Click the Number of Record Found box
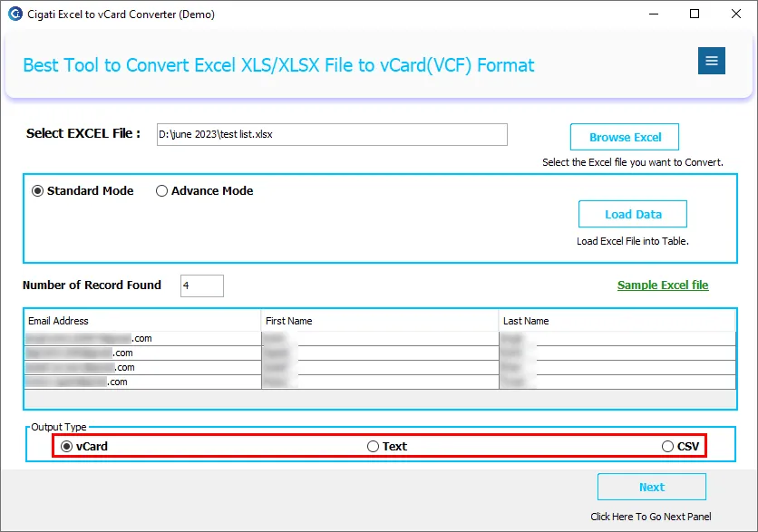The height and width of the screenshot is (532, 758). [202, 285]
